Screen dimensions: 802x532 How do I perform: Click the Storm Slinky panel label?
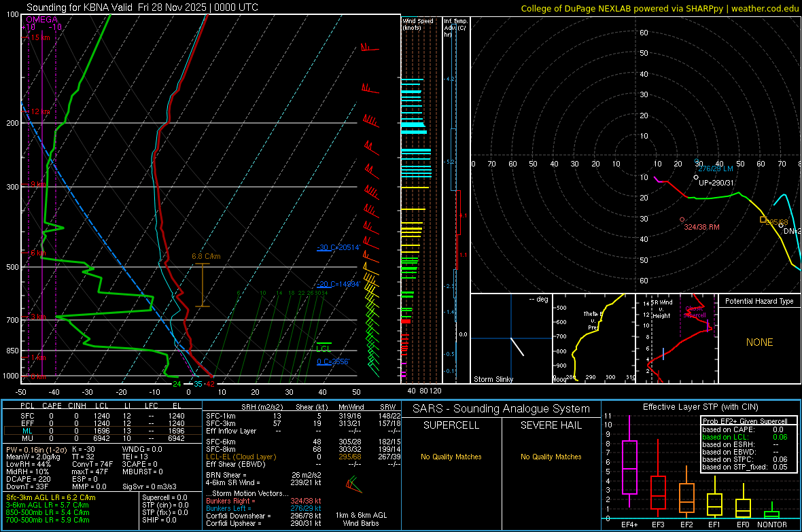click(x=493, y=379)
